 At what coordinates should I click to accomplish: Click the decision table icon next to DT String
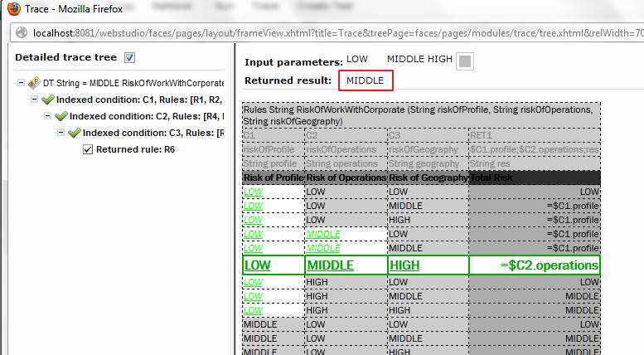(x=34, y=83)
